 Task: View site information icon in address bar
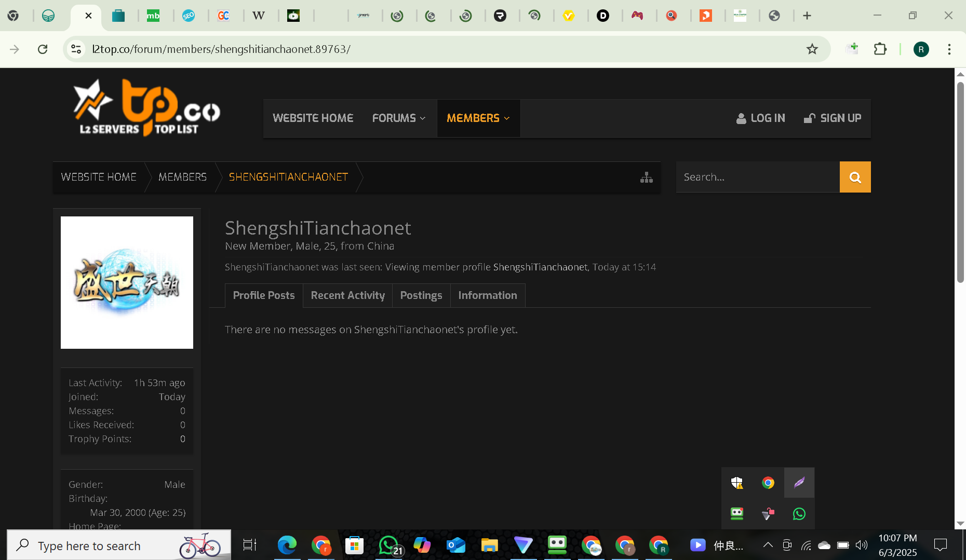coord(76,49)
